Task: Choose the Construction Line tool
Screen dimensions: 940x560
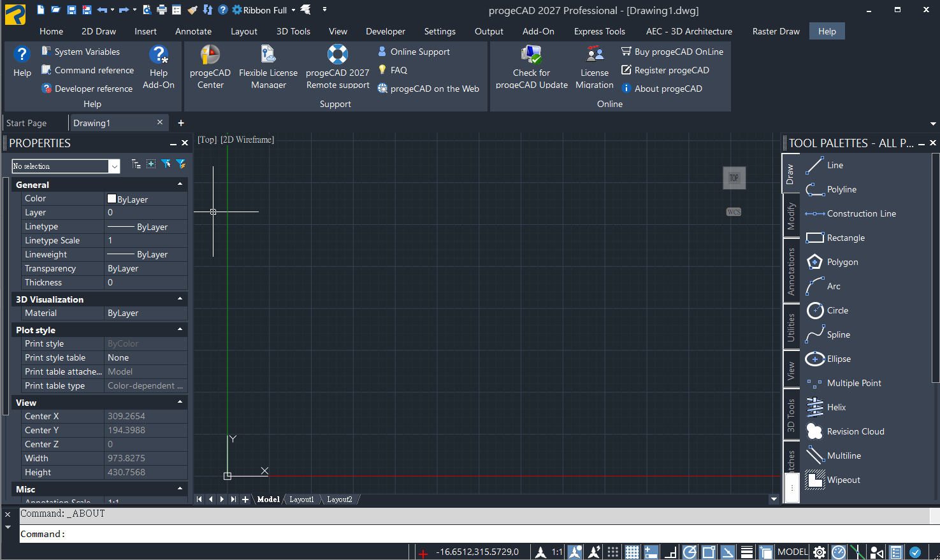Action: click(x=851, y=213)
